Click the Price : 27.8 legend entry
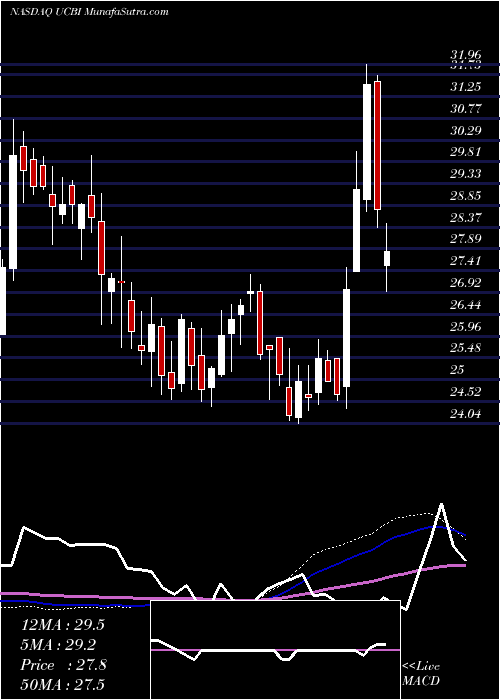The width and height of the screenshot is (500, 700). 64,665
